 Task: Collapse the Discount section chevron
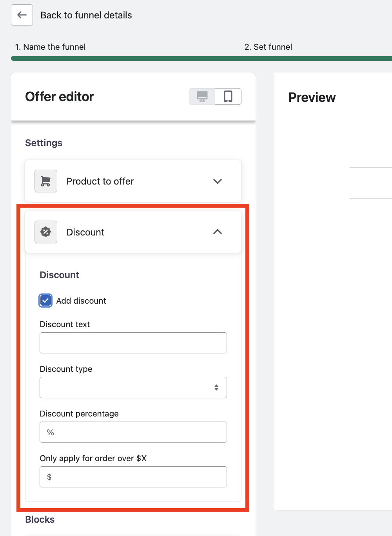(217, 232)
